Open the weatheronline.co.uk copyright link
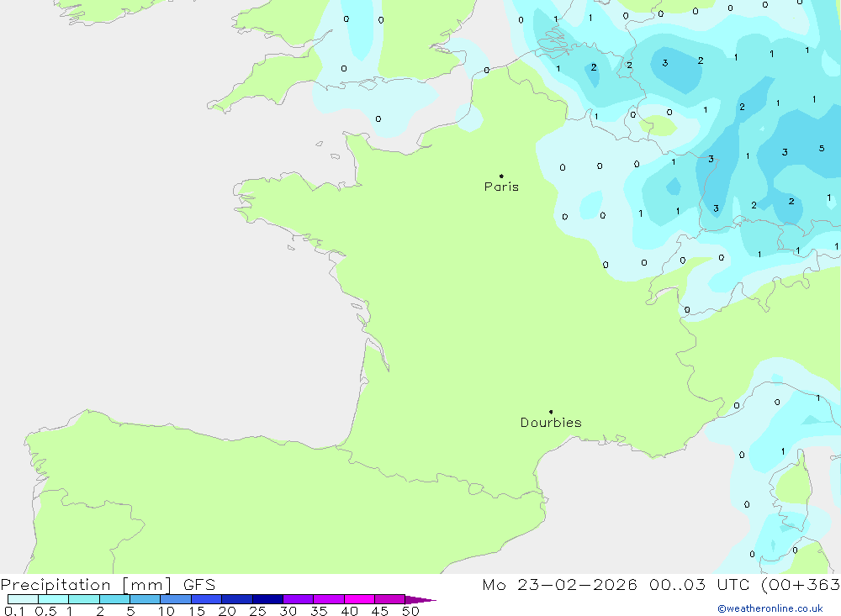Screen dimensions: 841x616 [770, 608]
